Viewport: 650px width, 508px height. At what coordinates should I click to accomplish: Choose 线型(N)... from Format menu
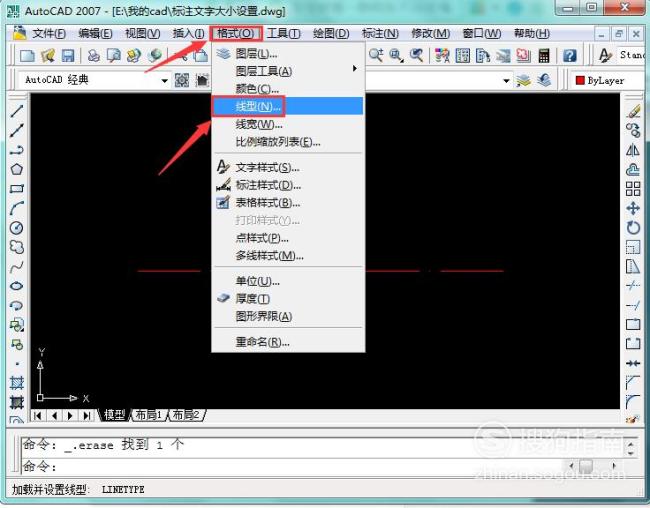point(288,106)
